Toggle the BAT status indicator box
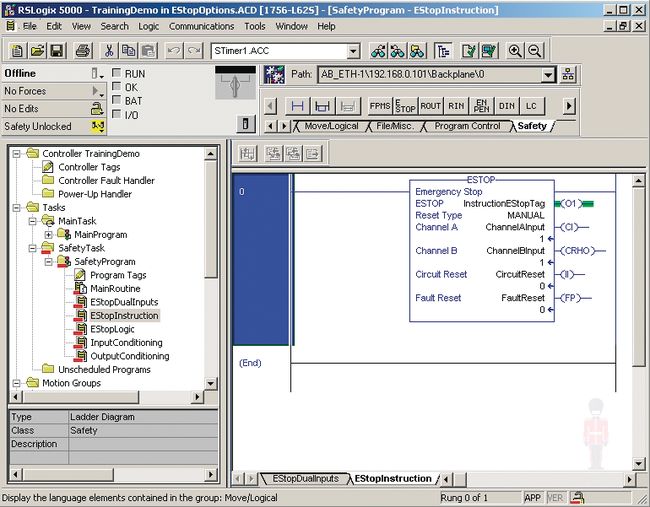Image resolution: width=650 pixels, height=507 pixels. point(117,101)
